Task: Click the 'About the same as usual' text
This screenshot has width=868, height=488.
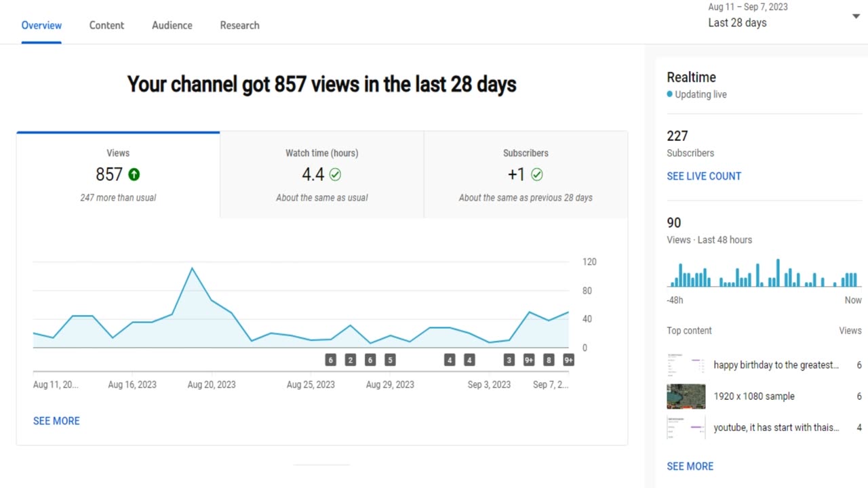Action: pos(322,198)
